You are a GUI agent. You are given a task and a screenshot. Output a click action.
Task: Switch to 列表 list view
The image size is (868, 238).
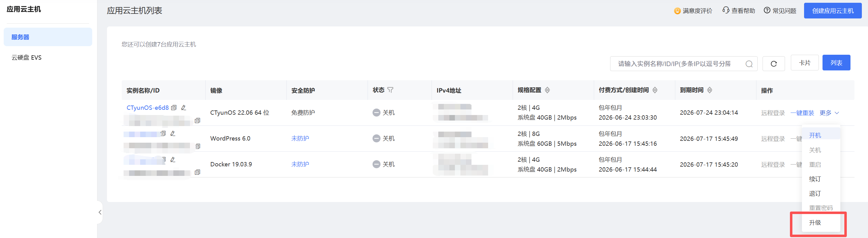[836, 63]
